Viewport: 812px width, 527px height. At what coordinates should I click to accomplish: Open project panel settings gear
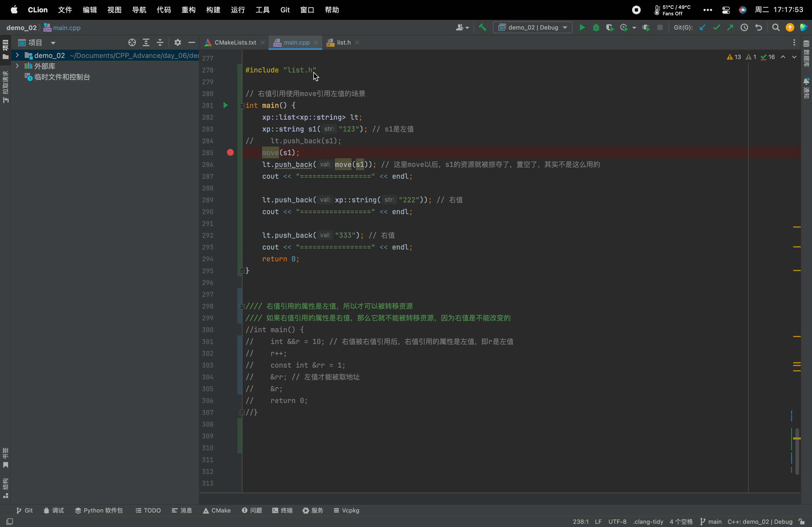coord(177,43)
